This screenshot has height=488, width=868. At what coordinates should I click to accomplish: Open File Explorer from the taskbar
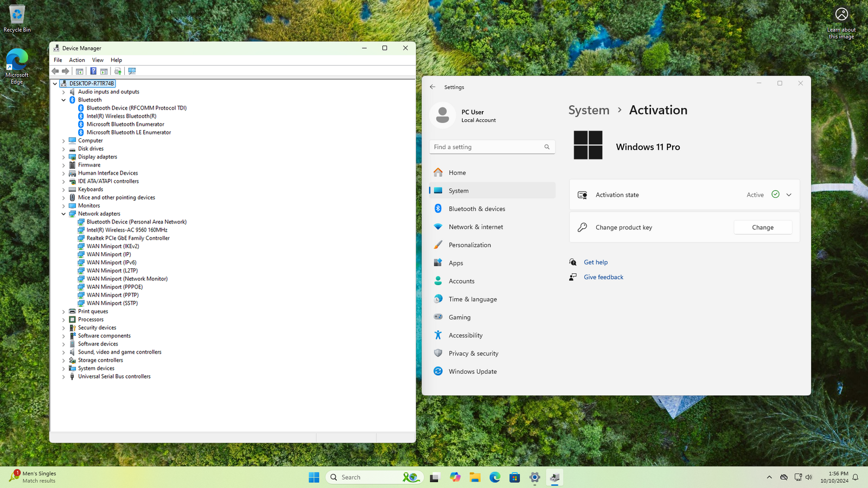pos(475,477)
